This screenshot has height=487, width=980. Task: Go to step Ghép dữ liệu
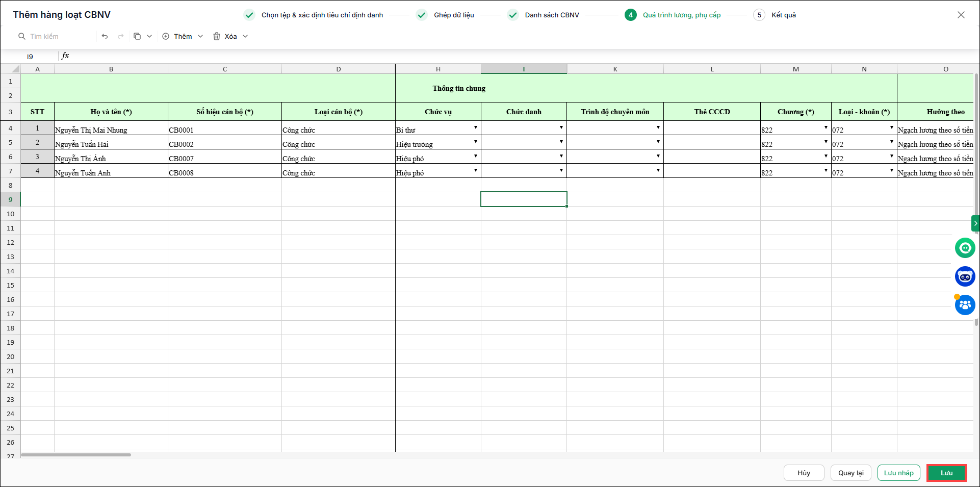tap(445, 15)
